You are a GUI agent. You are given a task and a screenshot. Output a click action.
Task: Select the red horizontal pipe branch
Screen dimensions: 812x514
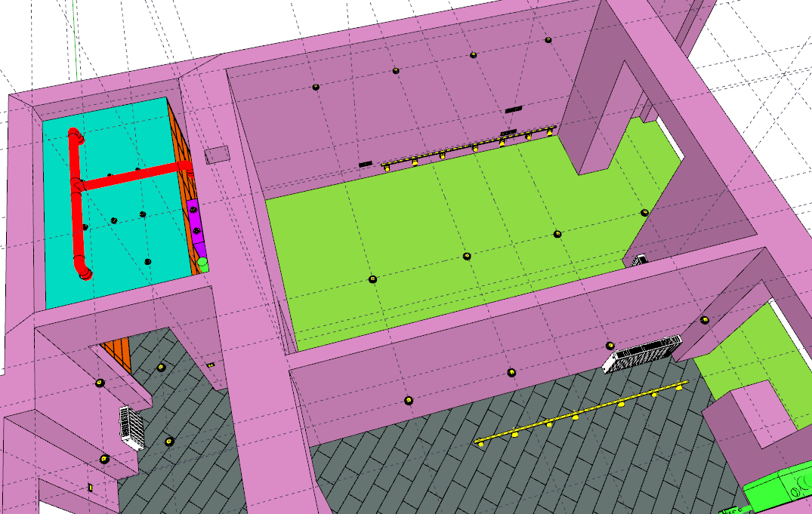coord(128,179)
